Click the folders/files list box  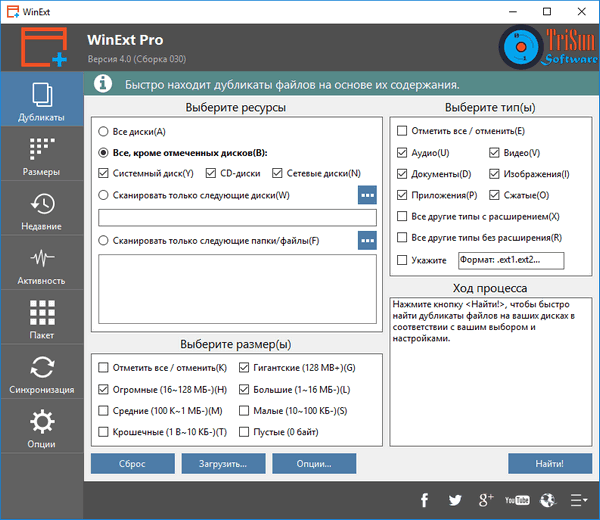pos(237,289)
